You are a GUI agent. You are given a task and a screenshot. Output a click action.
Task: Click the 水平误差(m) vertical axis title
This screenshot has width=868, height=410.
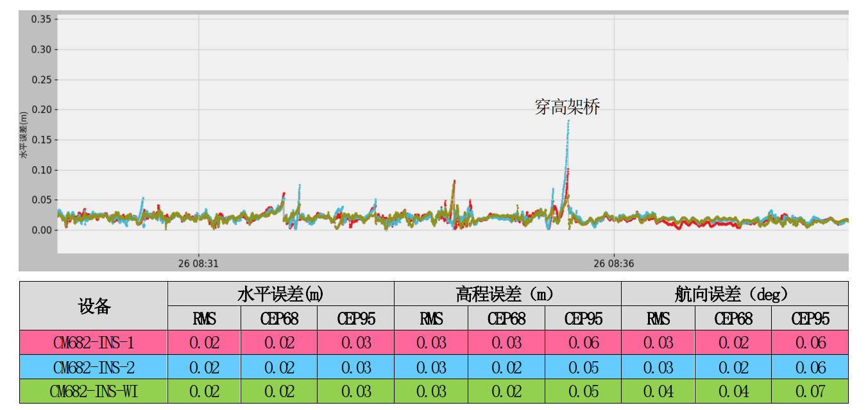pyautogui.click(x=24, y=135)
